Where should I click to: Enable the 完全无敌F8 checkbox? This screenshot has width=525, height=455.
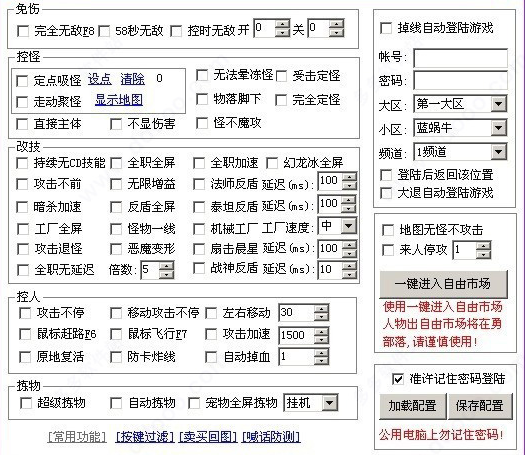23,31
